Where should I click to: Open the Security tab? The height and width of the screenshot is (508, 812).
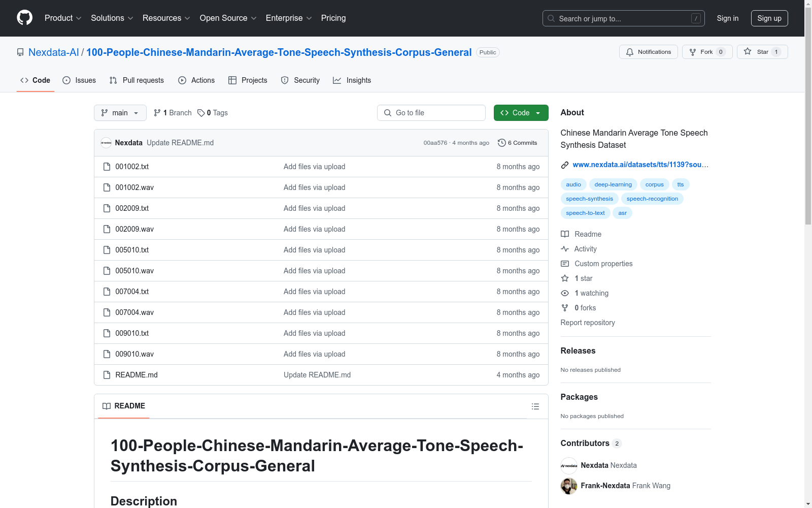[x=300, y=80]
